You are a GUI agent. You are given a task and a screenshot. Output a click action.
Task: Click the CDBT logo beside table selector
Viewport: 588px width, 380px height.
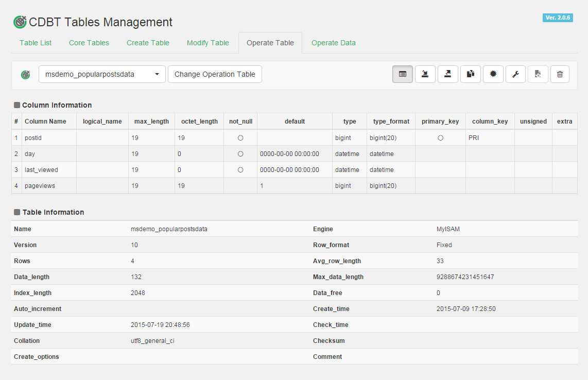[x=26, y=75]
